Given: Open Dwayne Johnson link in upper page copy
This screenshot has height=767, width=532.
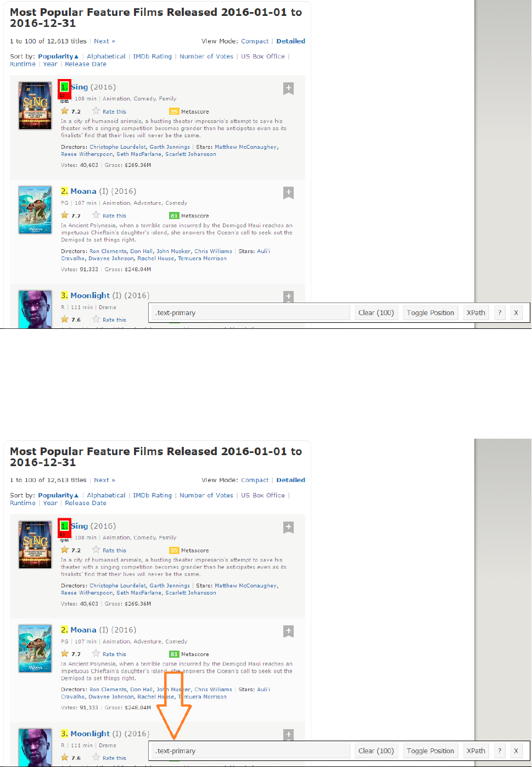Looking at the screenshot, I should pyautogui.click(x=111, y=259).
